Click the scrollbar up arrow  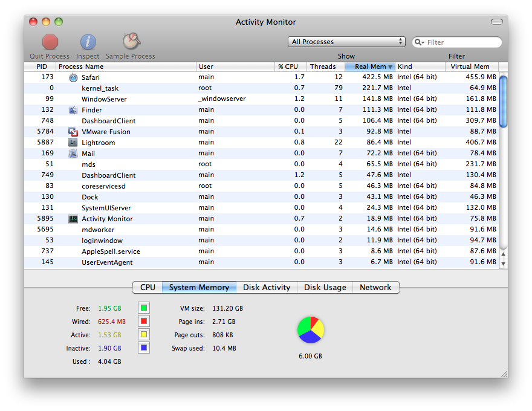[x=504, y=254]
